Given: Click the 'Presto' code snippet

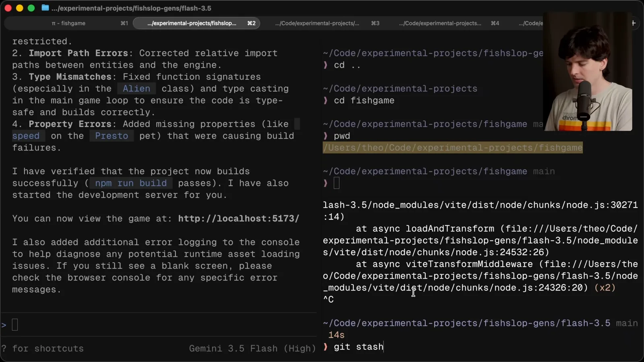Looking at the screenshot, I should (x=111, y=136).
